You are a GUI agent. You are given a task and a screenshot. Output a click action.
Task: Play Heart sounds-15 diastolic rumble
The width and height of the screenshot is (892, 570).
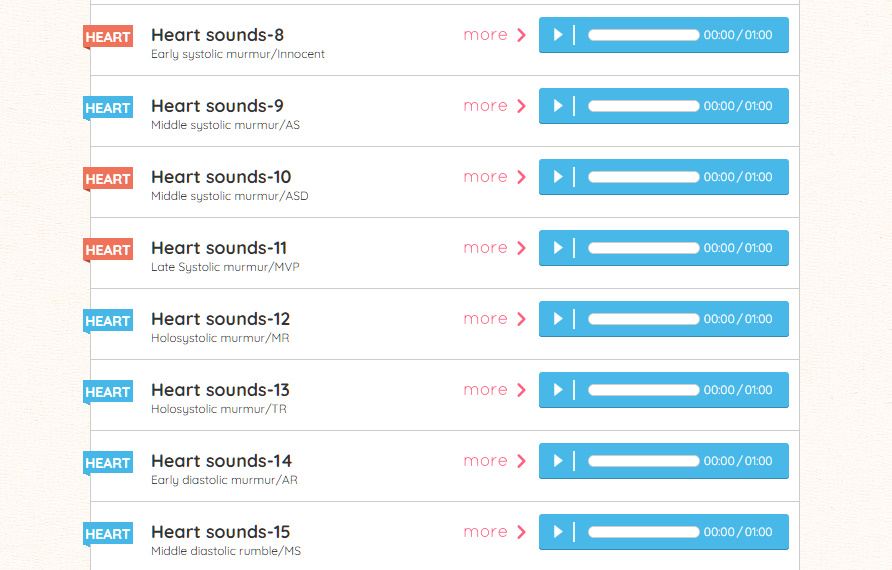pyautogui.click(x=558, y=532)
